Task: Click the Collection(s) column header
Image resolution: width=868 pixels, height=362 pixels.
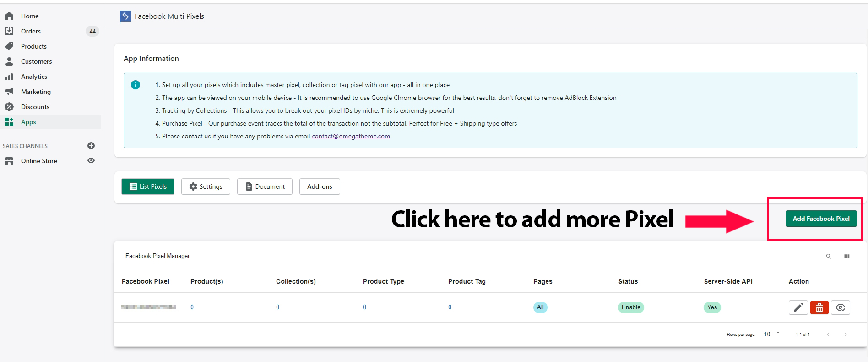Action: (x=296, y=281)
